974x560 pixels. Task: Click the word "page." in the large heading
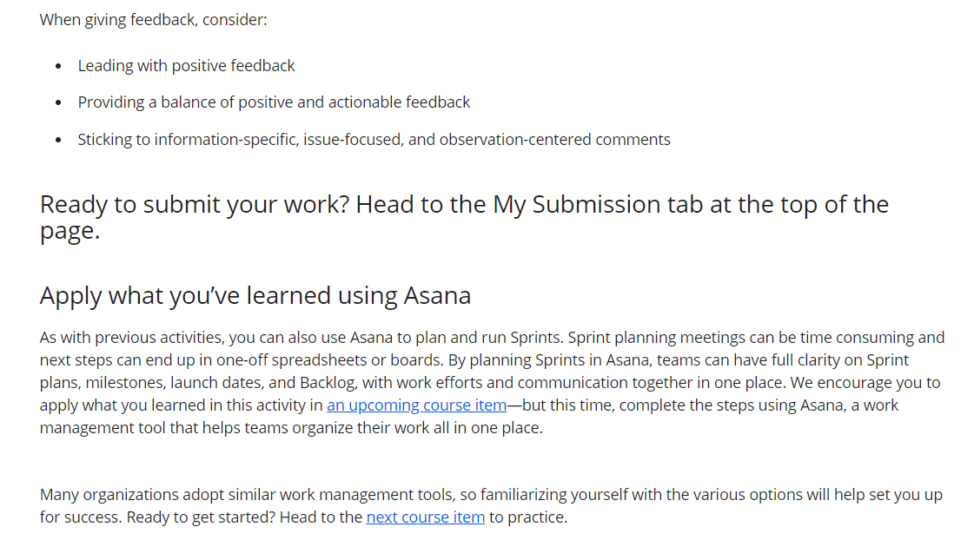(70, 232)
